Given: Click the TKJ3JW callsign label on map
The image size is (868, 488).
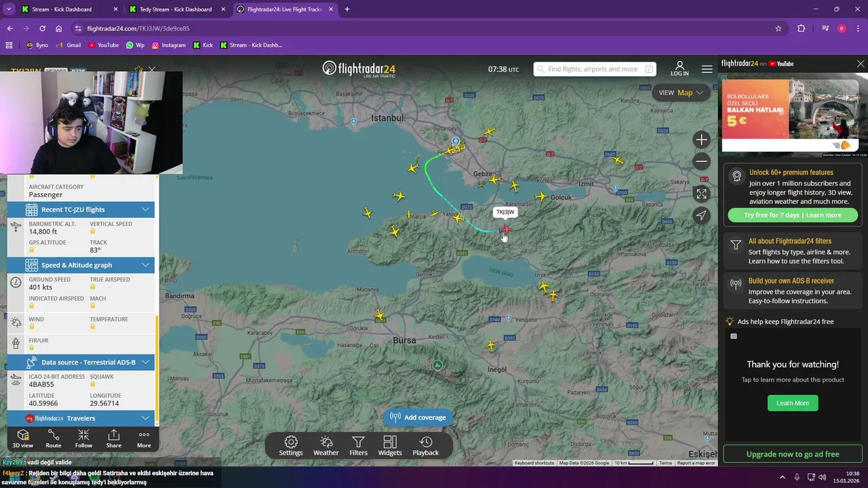Looking at the screenshot, I should pyautogui.click(x=505, y=212).
